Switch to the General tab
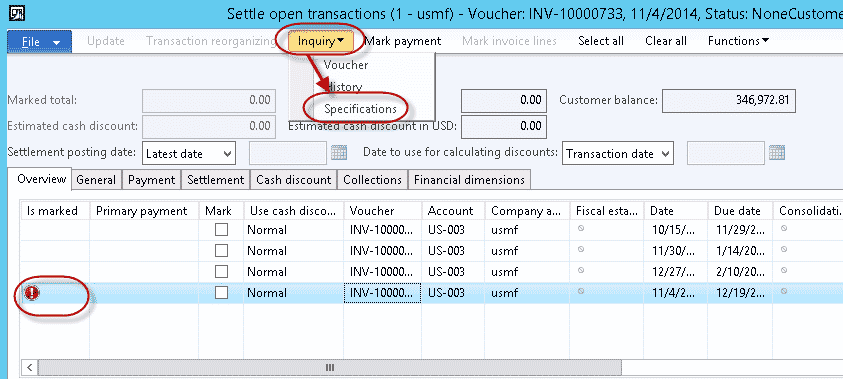The width and height of the screenshot is (843, 379). point(96,180)
